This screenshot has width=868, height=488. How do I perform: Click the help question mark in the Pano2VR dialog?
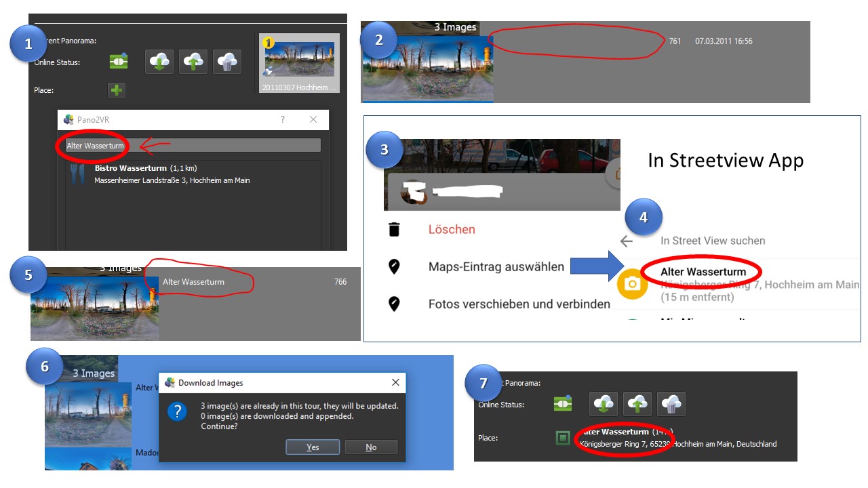tap(283, 119)
